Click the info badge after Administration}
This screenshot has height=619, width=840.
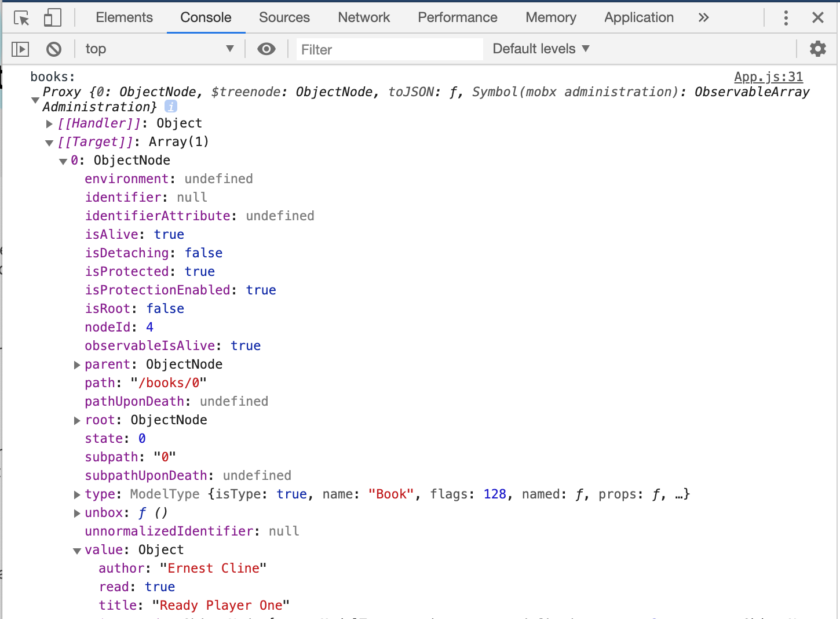click(171, 107)
